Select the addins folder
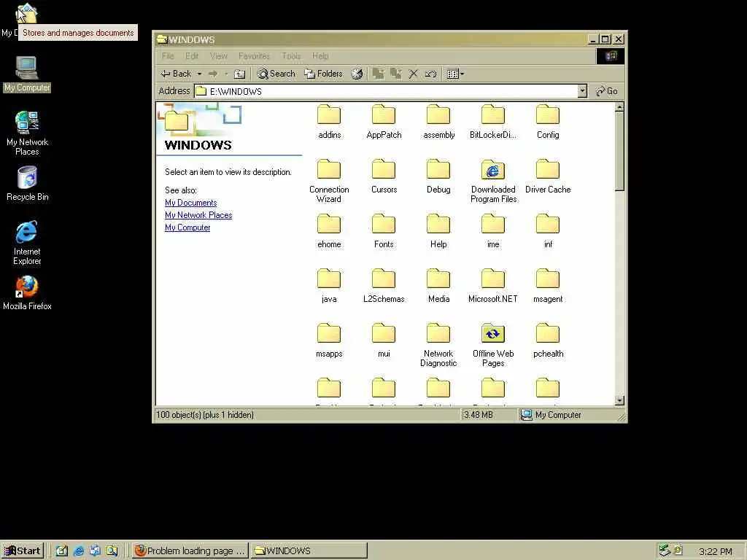Viewport: 747px width, 560px height. coord(329,122)
